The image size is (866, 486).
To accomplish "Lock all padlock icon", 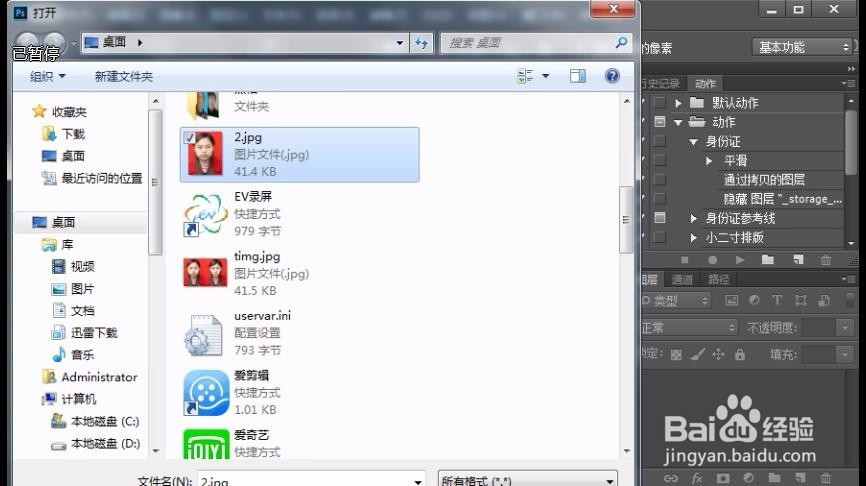I will click(740, 355).
